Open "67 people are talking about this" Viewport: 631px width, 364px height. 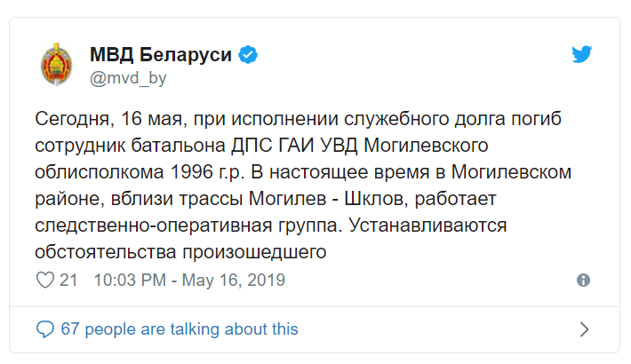(180, 329)
